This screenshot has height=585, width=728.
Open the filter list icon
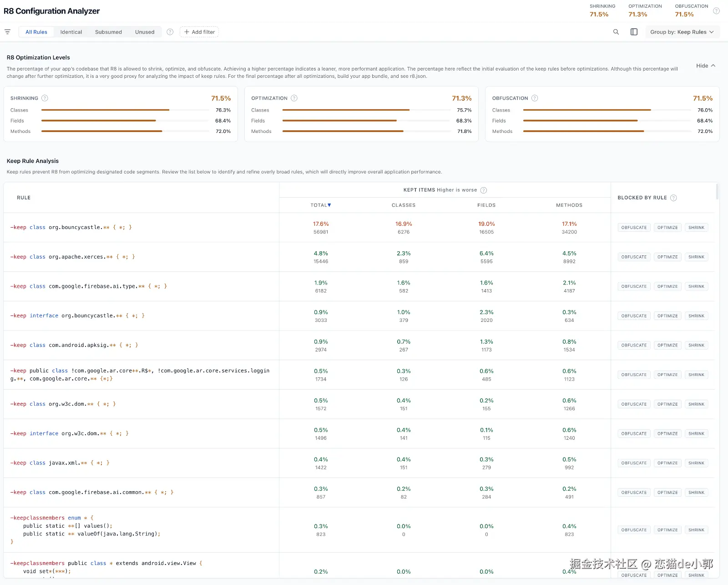[7, 32]
